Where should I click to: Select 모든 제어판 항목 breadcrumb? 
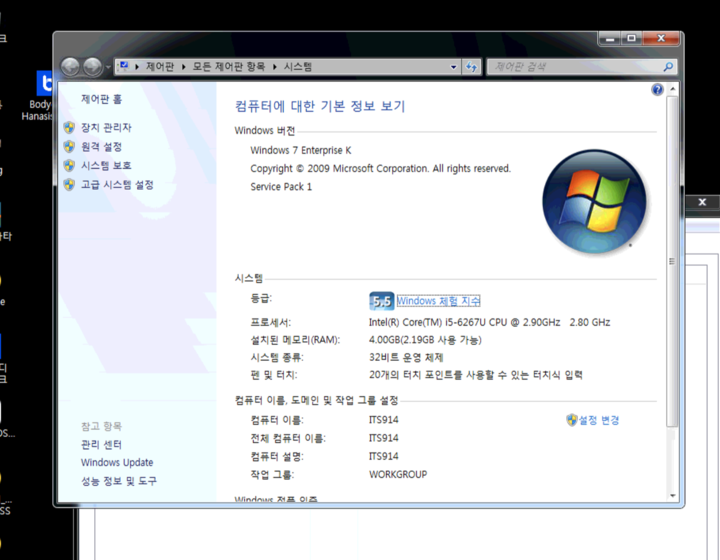click(x=229, y=67)
